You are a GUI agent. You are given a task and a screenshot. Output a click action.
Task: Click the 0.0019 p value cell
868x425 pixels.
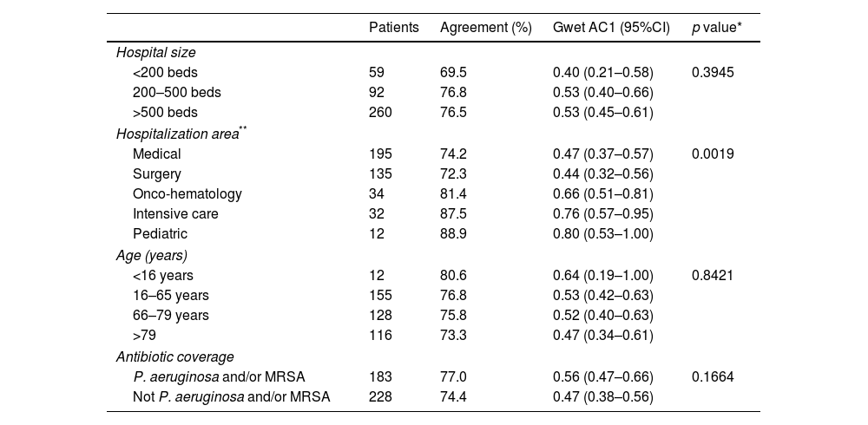(x=713, y=154)
